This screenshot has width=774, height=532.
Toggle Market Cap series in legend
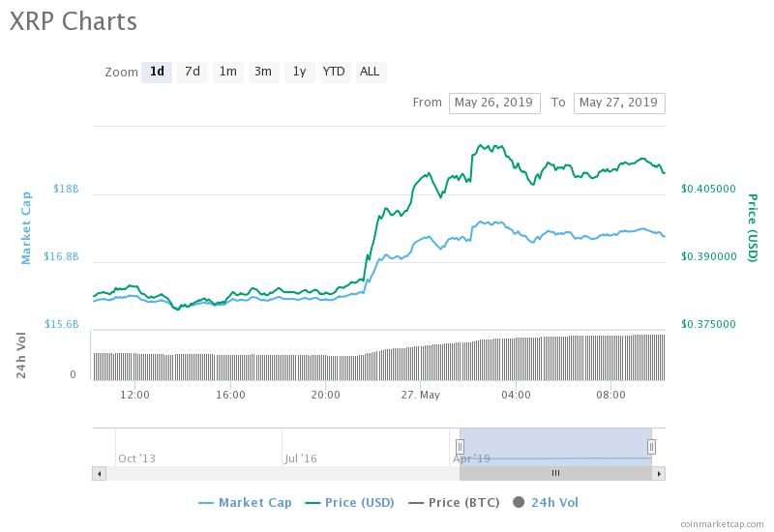pos(245,503)
